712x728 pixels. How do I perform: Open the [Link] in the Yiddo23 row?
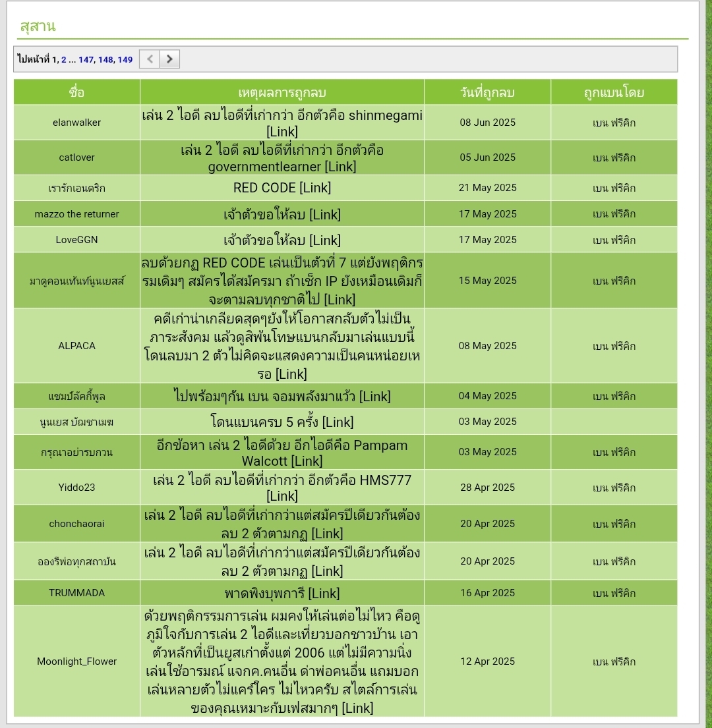(x=282, y=496)
